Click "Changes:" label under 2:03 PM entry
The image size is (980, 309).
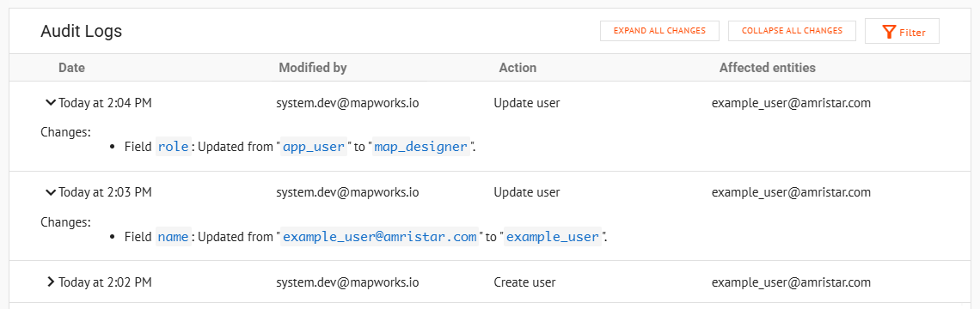pyautogui.click(x=65, y=221)
